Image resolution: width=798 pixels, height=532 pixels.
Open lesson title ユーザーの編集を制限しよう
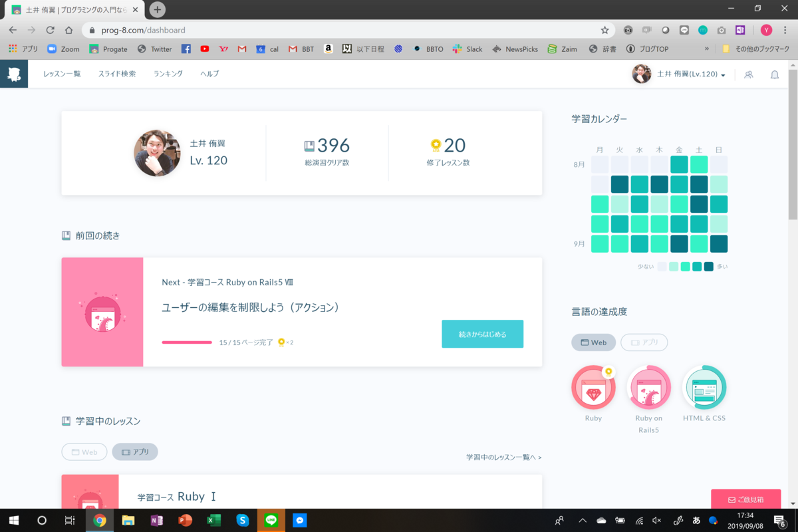(251, 307)
